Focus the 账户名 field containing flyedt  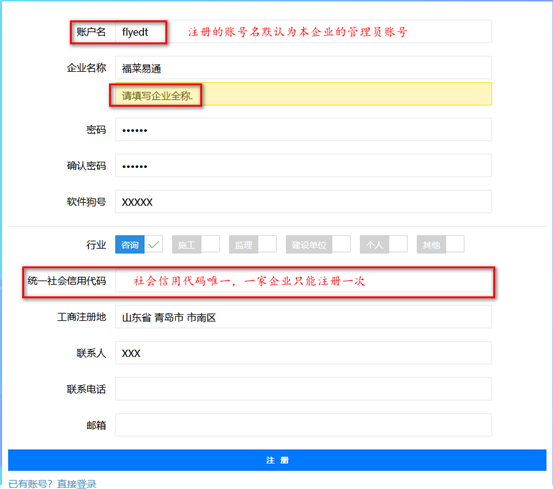[303, 32]
